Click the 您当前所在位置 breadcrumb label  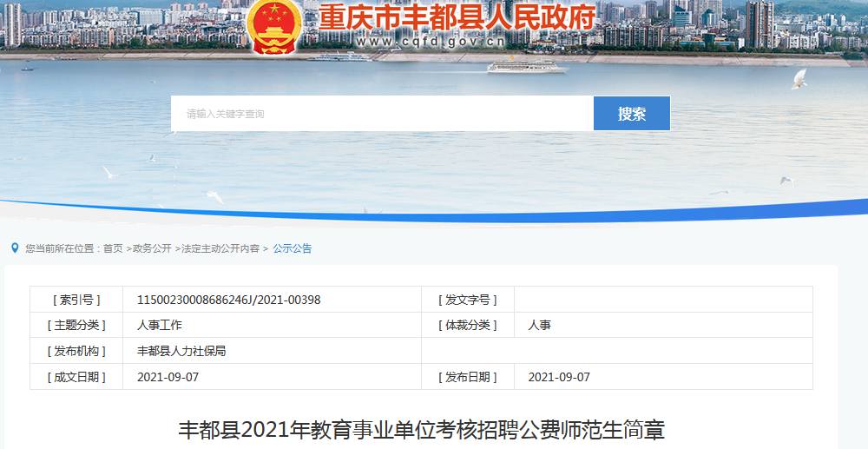click(60, 248)
